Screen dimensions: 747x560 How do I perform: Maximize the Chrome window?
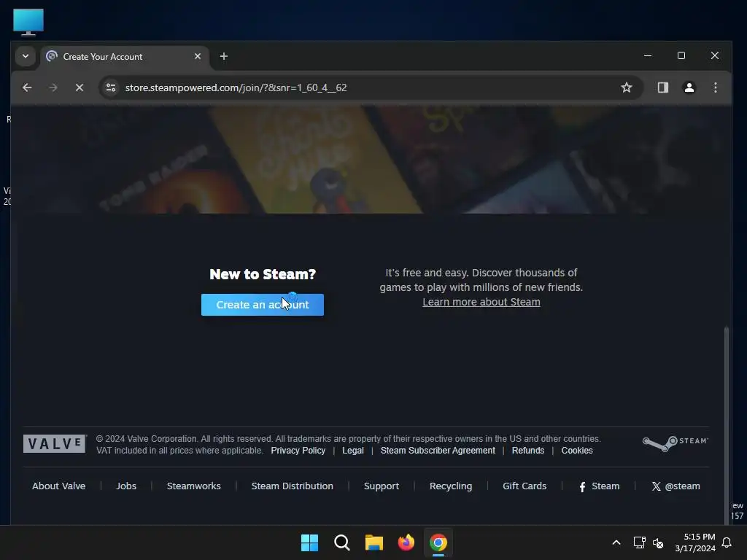point(681,55)
